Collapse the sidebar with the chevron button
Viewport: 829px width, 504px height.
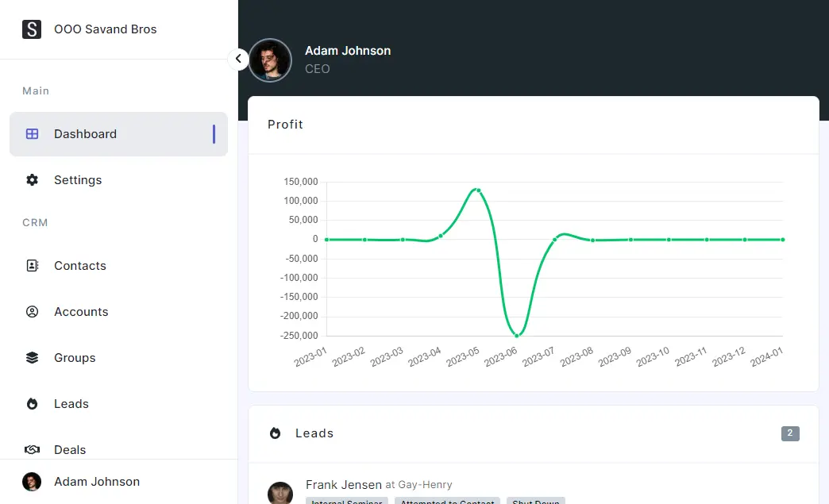tap(238, 59)
